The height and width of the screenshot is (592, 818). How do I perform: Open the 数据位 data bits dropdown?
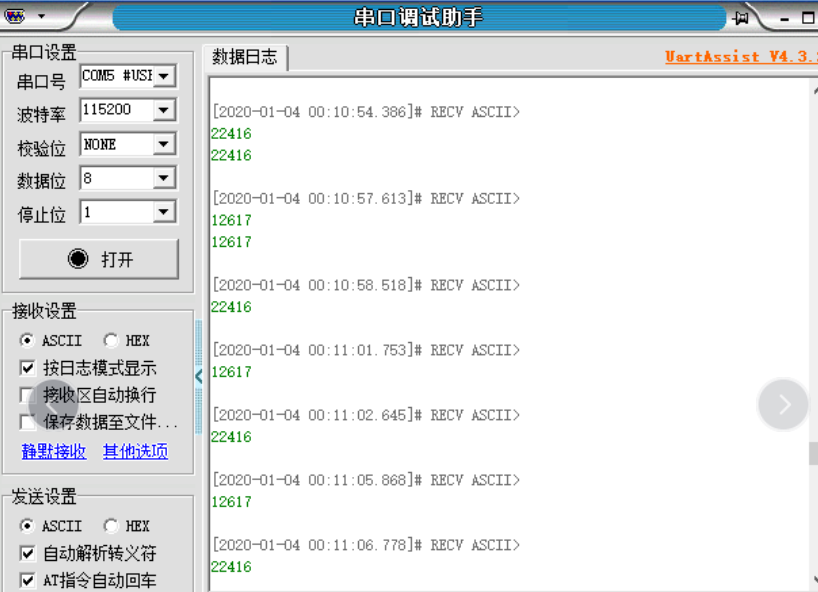pos(163,178)
